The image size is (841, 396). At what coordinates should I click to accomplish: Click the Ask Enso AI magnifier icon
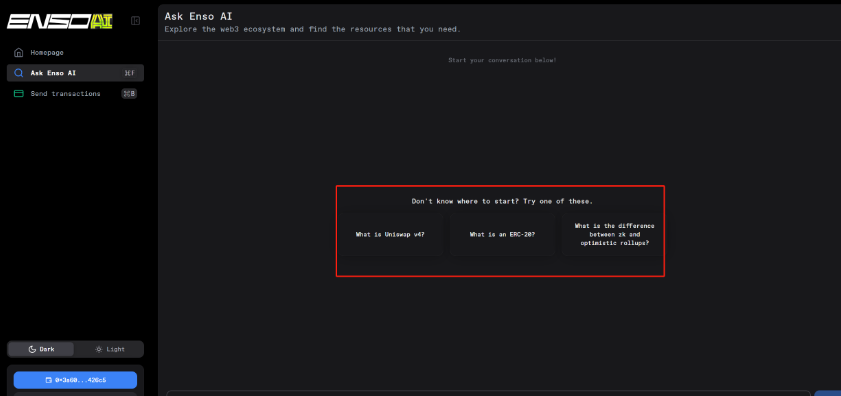click(19, 73)
